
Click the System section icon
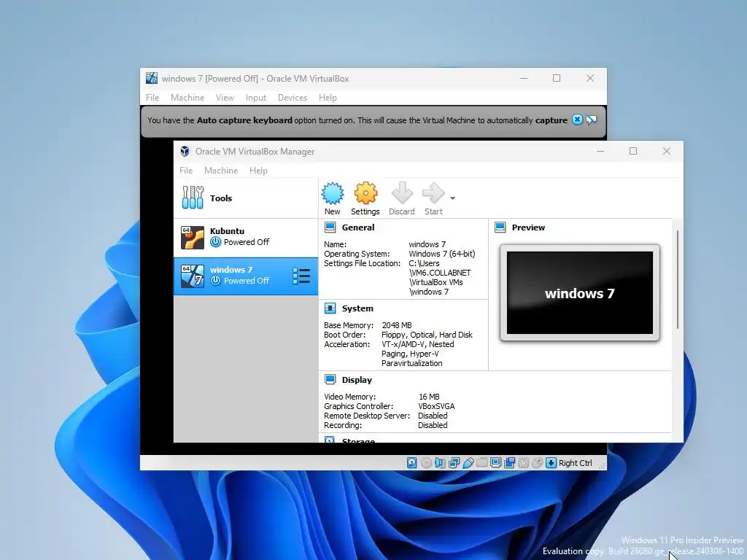pos(330,308)
